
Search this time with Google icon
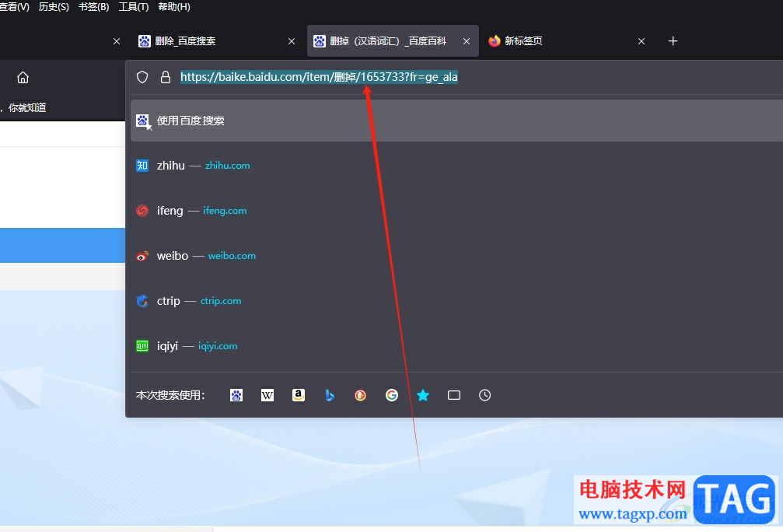[x=392, y=395]
